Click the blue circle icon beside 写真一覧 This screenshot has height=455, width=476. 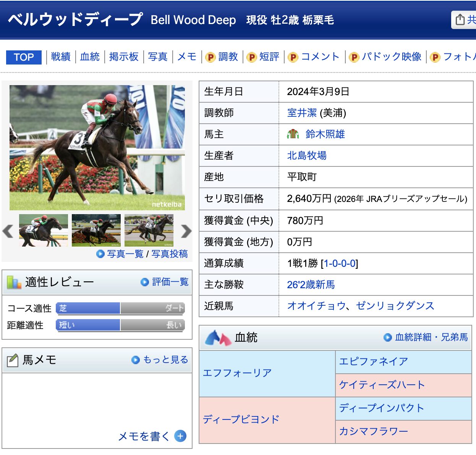[100, 254]
